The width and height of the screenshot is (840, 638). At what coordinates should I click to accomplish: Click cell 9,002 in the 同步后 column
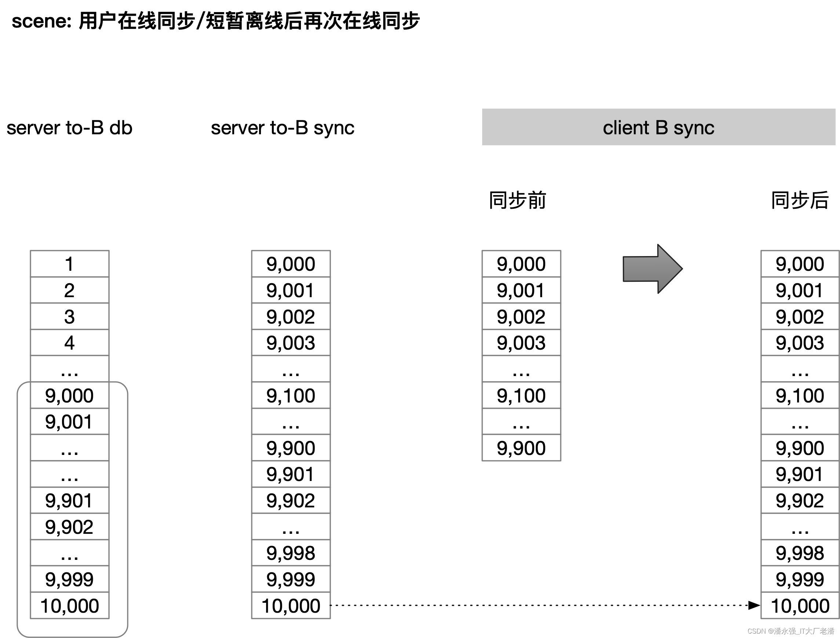pos(800,316)
